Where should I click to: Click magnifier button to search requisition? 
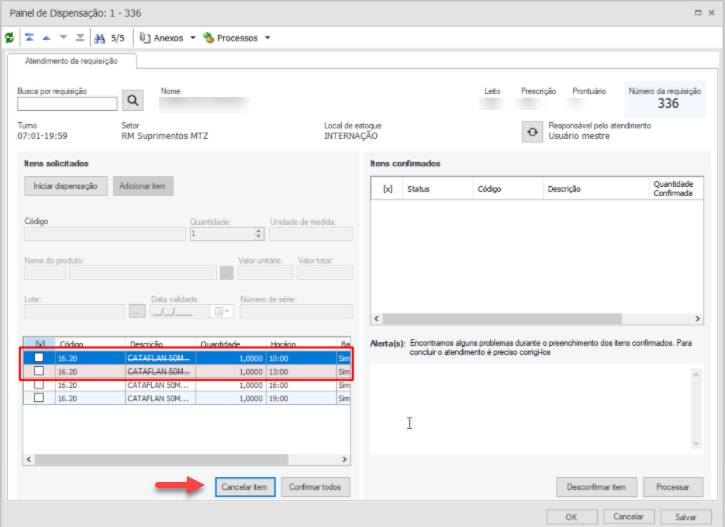point(133,100)
